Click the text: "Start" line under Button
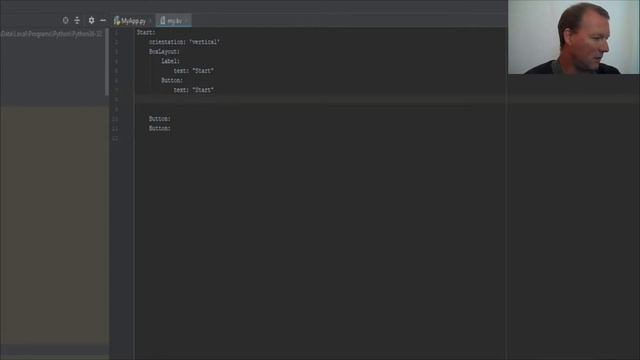640x360 pixels. 193,90
